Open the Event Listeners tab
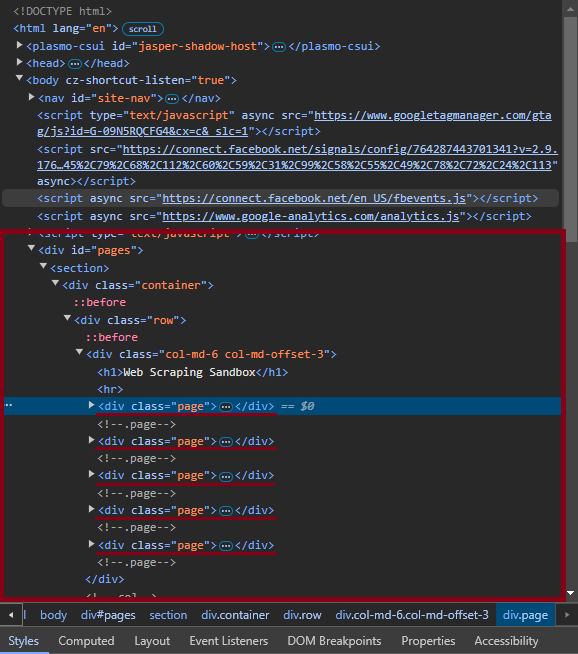 pos(229,641)
